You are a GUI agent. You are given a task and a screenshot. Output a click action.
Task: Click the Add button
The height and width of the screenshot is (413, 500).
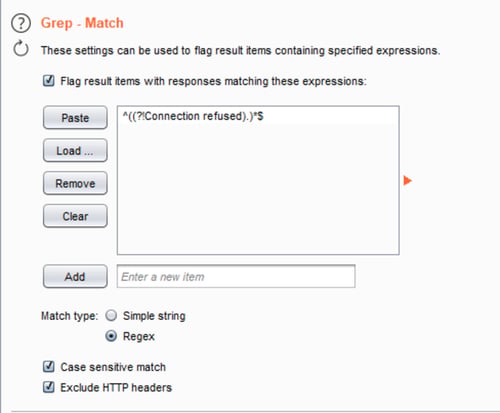pos(75,276)
